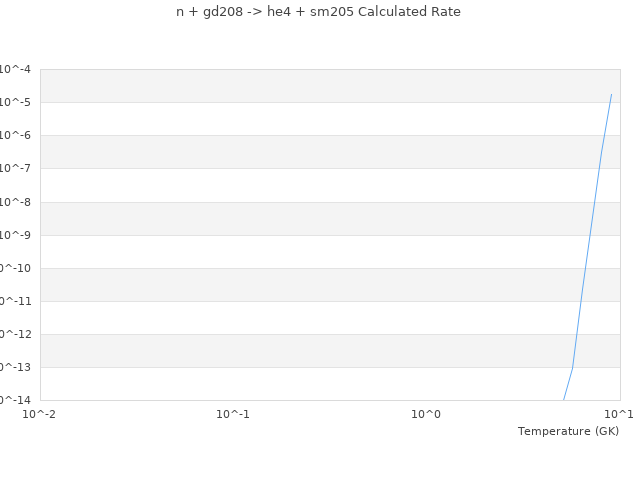
Task: Click the 10^1 x-axis tick label
Action: click(x=619, y=414)
